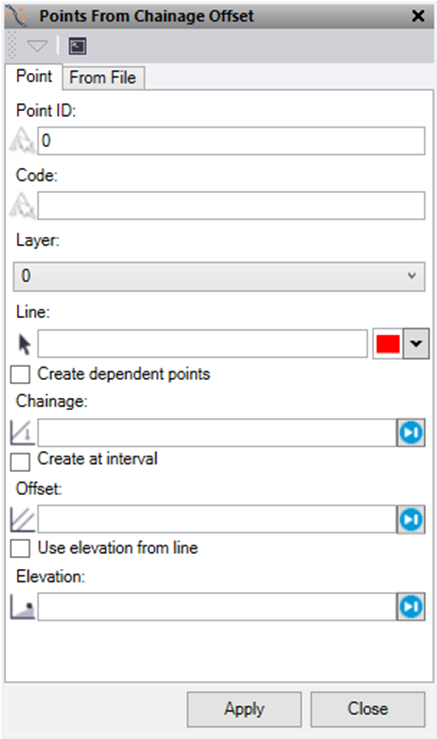The height and width of the screenshot is (739, 437).
Task: Click the Chainage field advance button
Action: (x=411, y=433)
